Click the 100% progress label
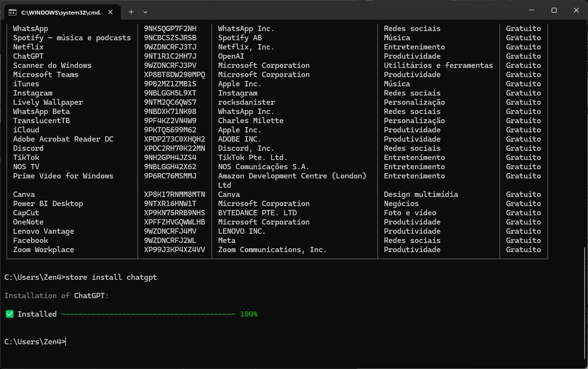Image resolution: width=588 pixels, height=369 pixels. 248,314
